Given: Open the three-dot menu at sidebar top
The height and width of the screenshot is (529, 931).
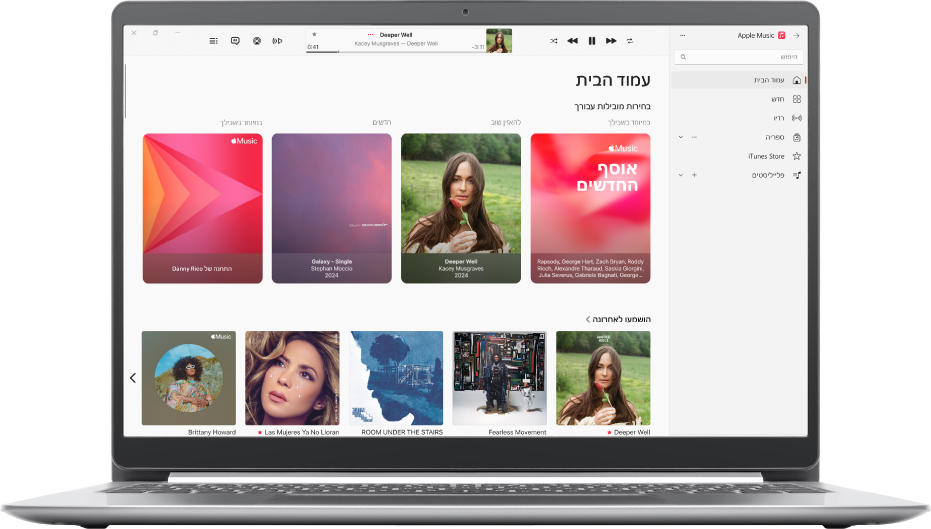Looking at the screenshot, I should click(682, 36).
